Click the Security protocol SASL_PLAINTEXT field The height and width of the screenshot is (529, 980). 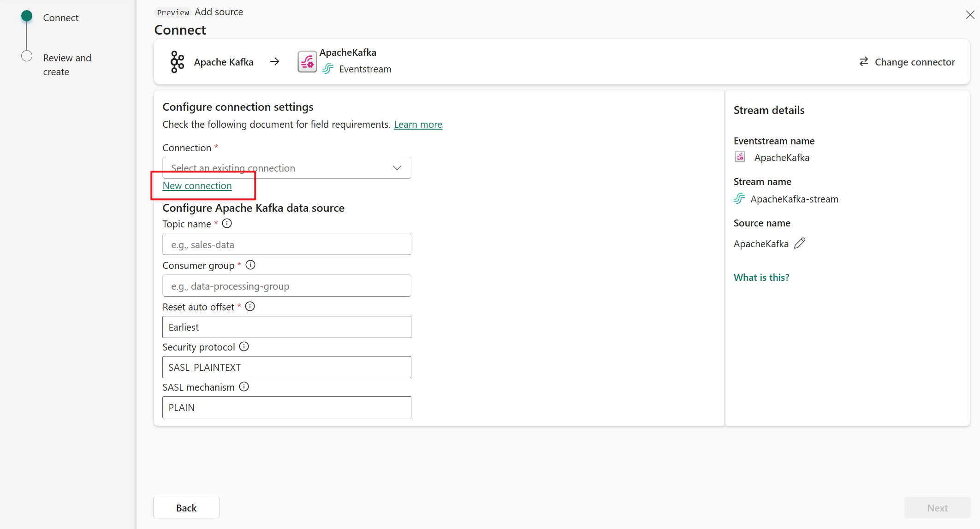[x=287, y=367]
